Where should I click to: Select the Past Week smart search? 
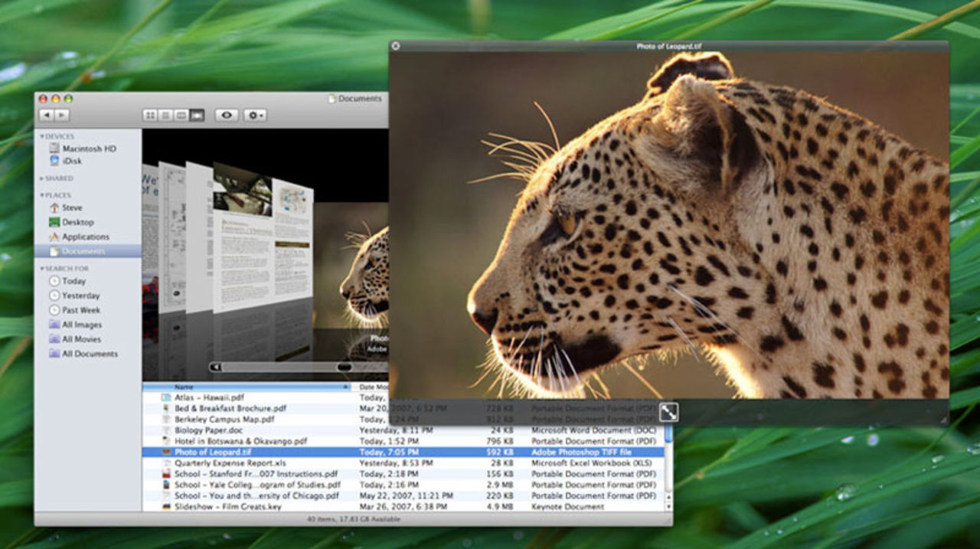[83, 310]
